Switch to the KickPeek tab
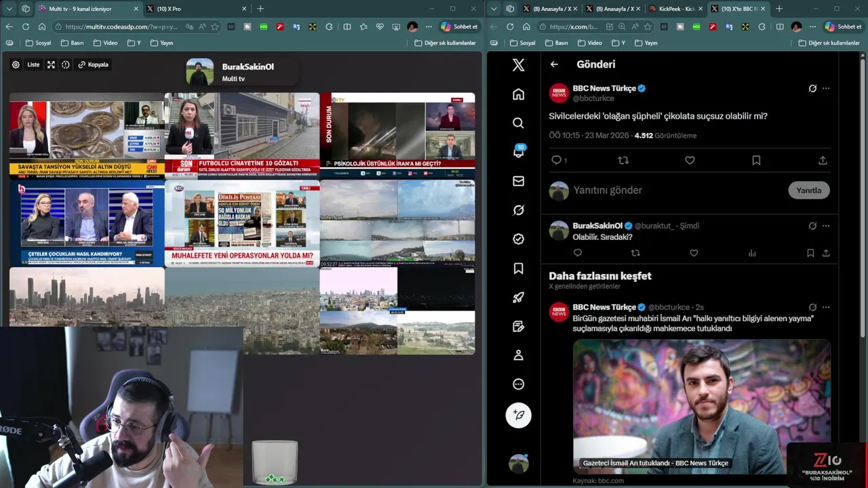Image resolution: width=868 pixels, height=488 pixels. [x=675, y=9]
